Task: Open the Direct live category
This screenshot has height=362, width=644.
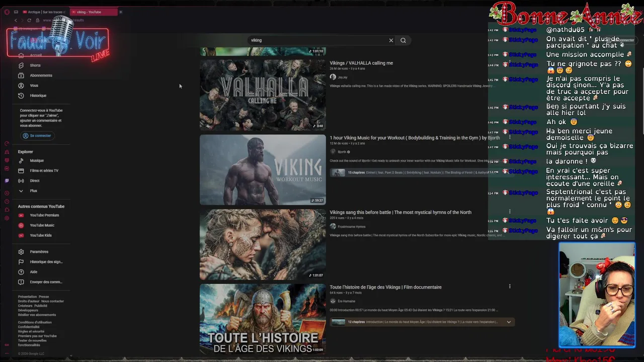Action: (x=34, y=180)
